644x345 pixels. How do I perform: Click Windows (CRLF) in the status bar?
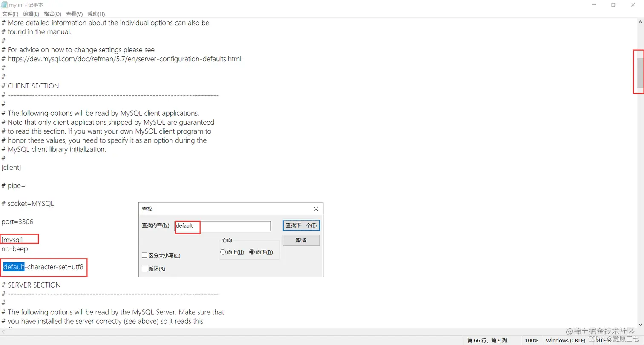565,340
